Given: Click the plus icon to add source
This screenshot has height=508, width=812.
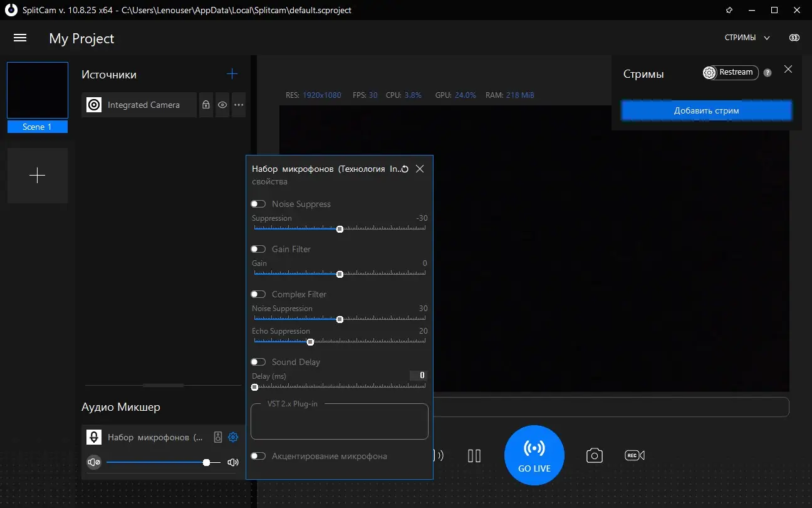Looking at the screenshot, I should click(232, 74).
